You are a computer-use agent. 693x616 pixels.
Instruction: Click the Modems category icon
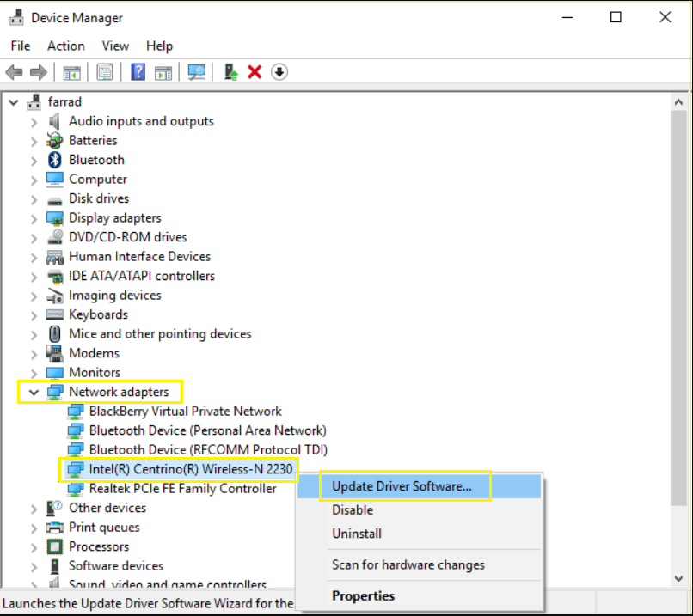click(55, 353)
